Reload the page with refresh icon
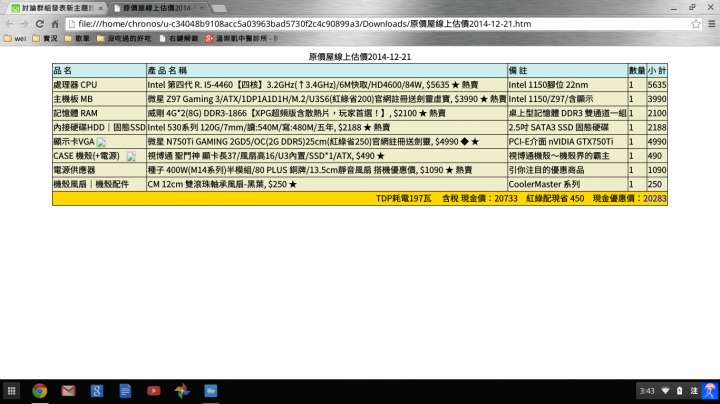Viewport: 720px width, 404px height. tap(40, 24)
